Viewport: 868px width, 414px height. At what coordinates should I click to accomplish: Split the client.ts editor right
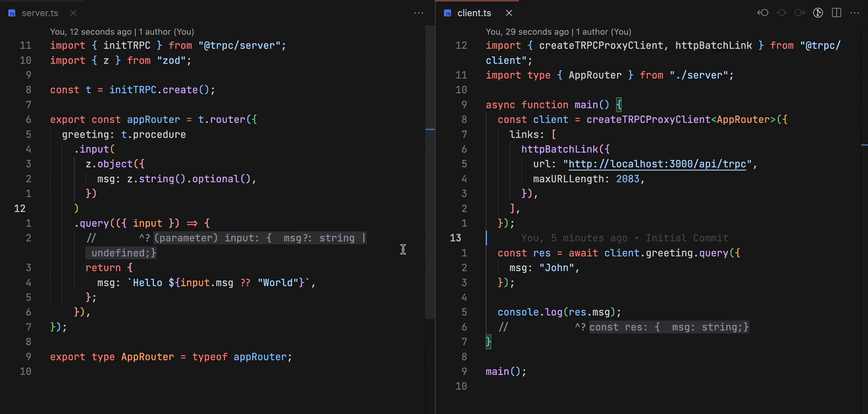point(836,13)
